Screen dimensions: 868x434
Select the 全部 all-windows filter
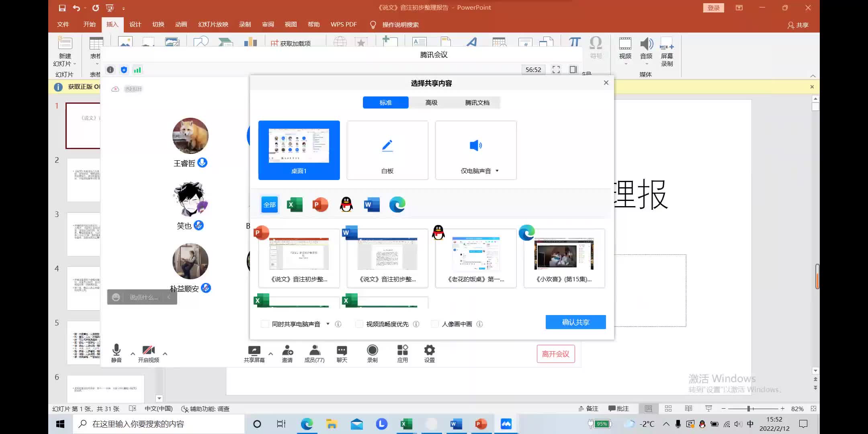[270, 205]
